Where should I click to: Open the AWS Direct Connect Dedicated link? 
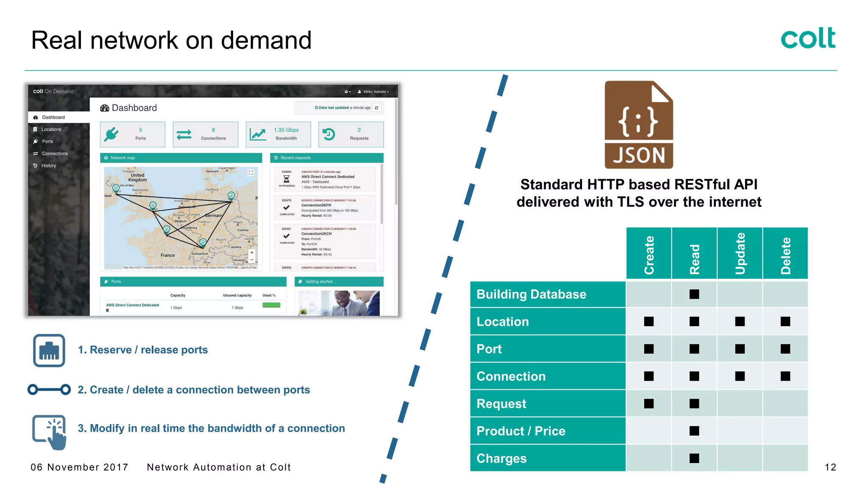[133, 305]
